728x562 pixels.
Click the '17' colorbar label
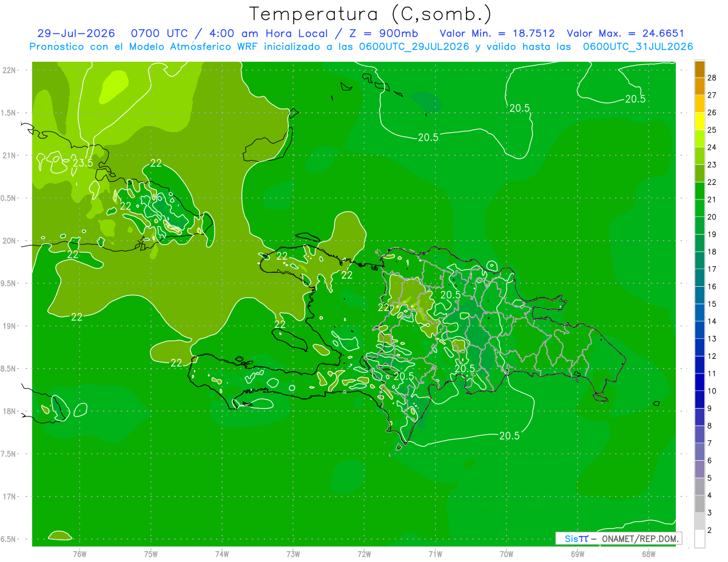[x=712, y=269]
